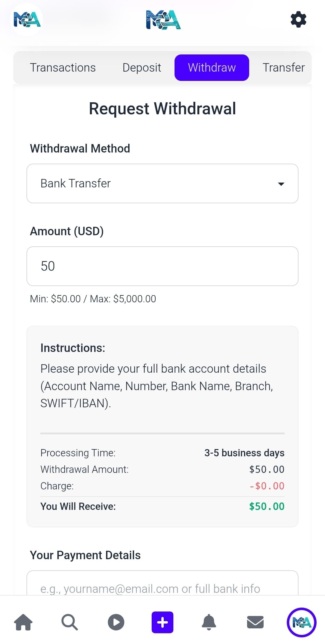Open search with magnifier icon
The width and height of the screenshot is (325, 644).
tap(70, 622)
